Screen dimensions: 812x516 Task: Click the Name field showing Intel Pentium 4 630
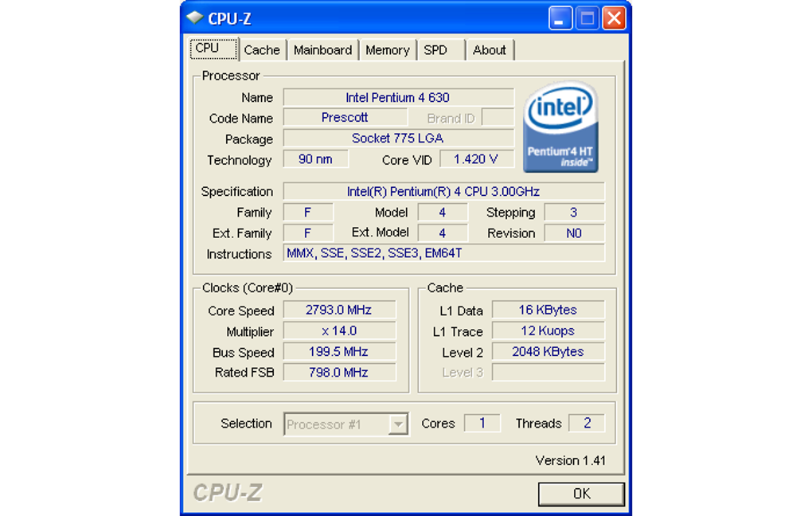[398, 97]
